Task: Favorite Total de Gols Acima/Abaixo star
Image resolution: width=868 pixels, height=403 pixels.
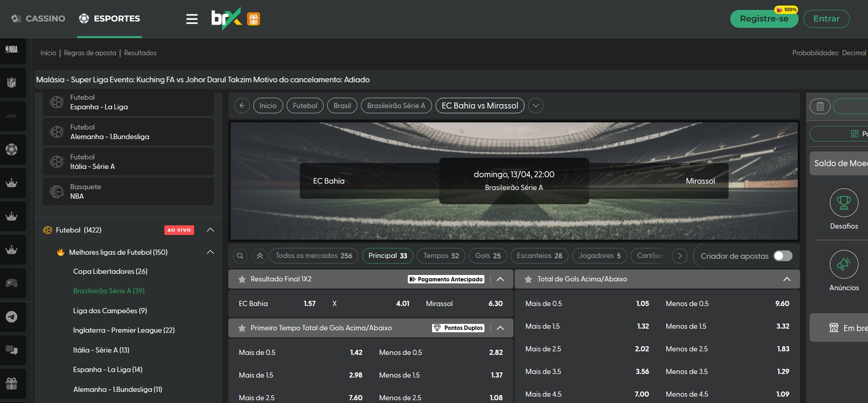Action: [528, 279]
